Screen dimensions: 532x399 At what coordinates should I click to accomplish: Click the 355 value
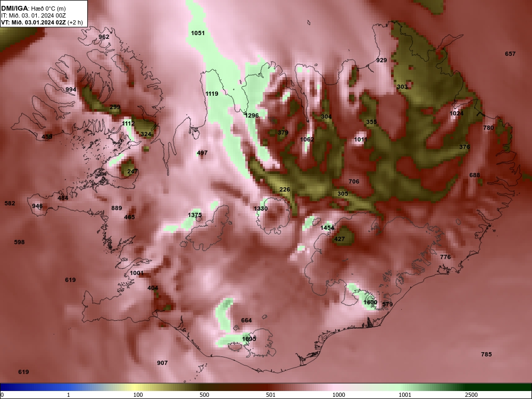(x=371, y=121)
